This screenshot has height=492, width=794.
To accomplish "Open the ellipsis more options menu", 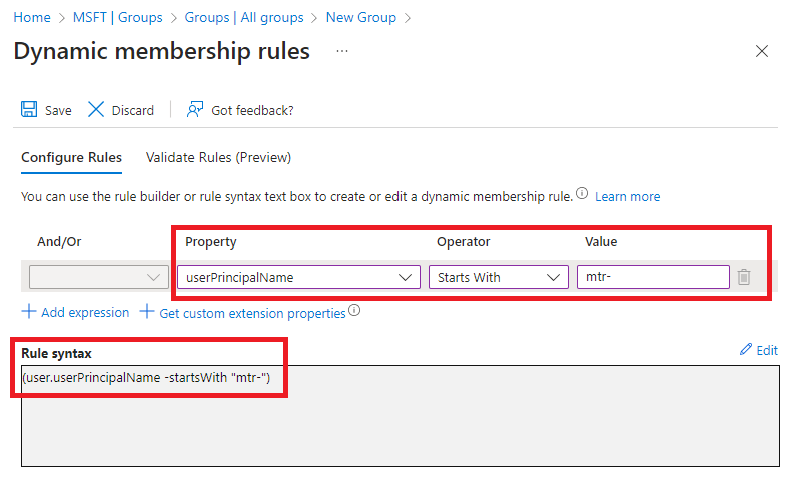I will 342,51.
